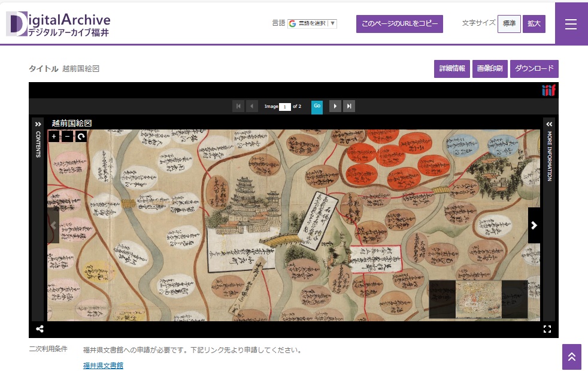Enter fullscreen viewer mode

(x=547, y=329)
